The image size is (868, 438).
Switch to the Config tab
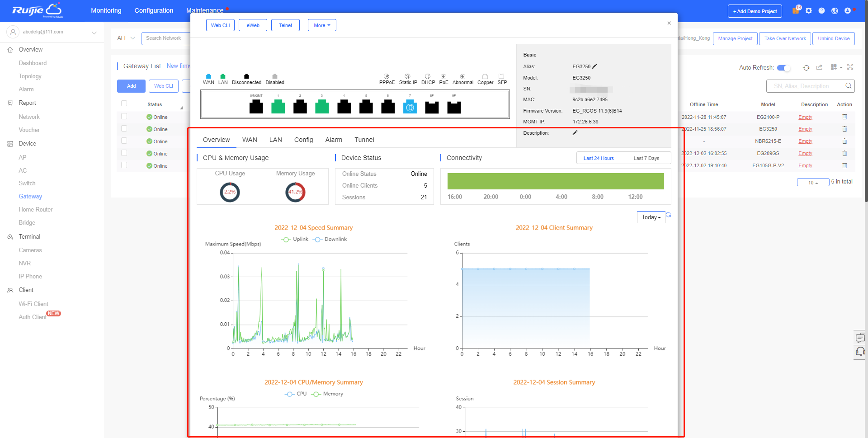point(303,140)
